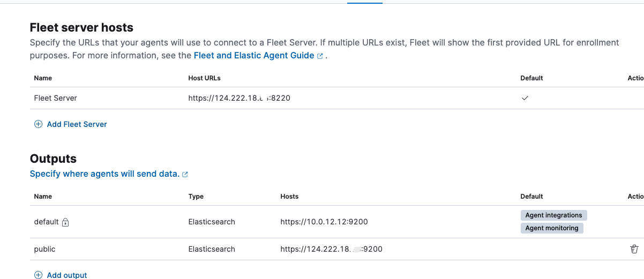Click the Fleet Server host URL on port 8220
The image size is (644, 279).
pos(239,98)
